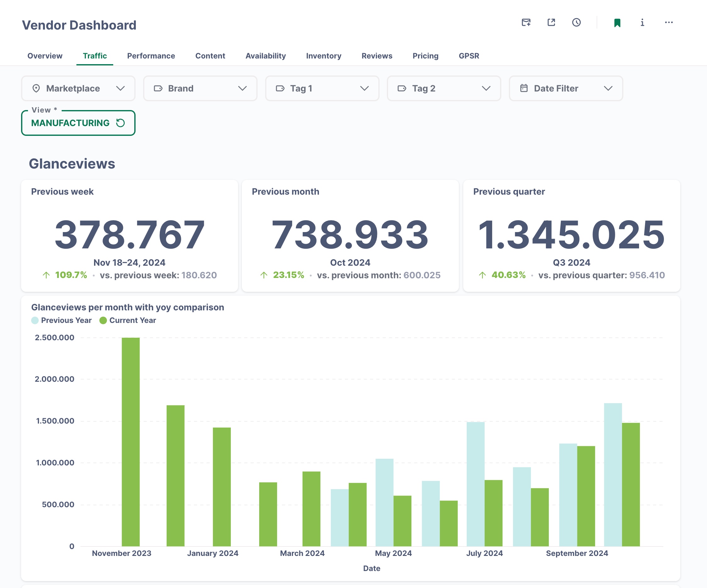Click the green bar above September 2024
The image size is (707, 588).
click(x=586, y=496)
